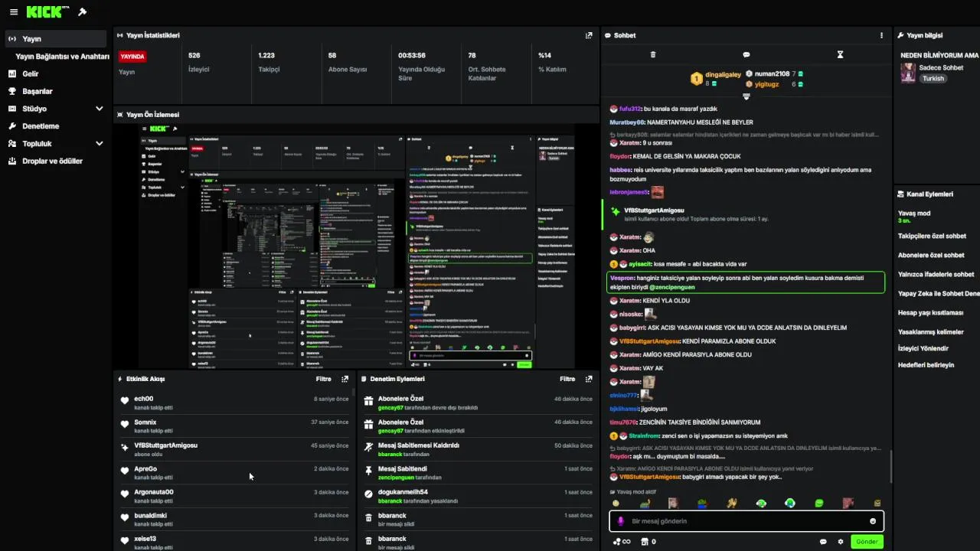Screen dimensions: 980x551
Task: Toggle Yapay Zeka ile Sohbet Denetimi
Action: click(939, 293)
